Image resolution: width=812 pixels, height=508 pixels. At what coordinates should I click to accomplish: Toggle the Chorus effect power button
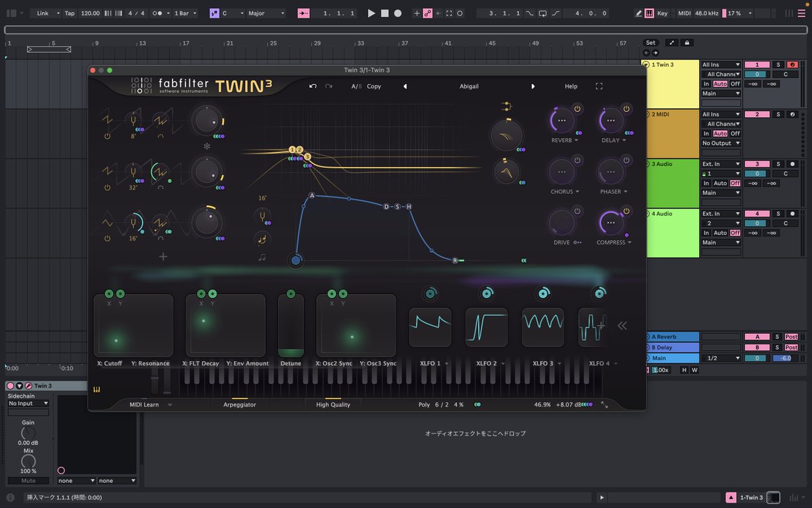pyautogui.click(x=577, y=160)
